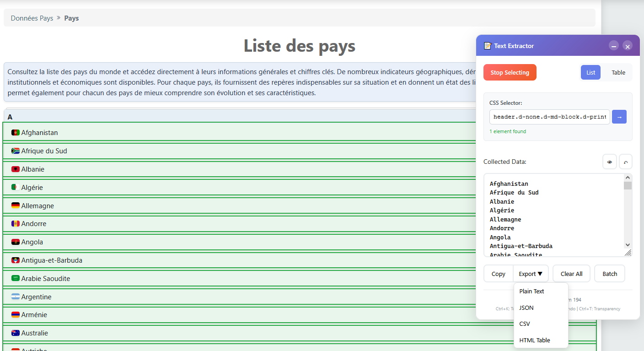Apply CSS selector with arrow button

coord(619,117)
